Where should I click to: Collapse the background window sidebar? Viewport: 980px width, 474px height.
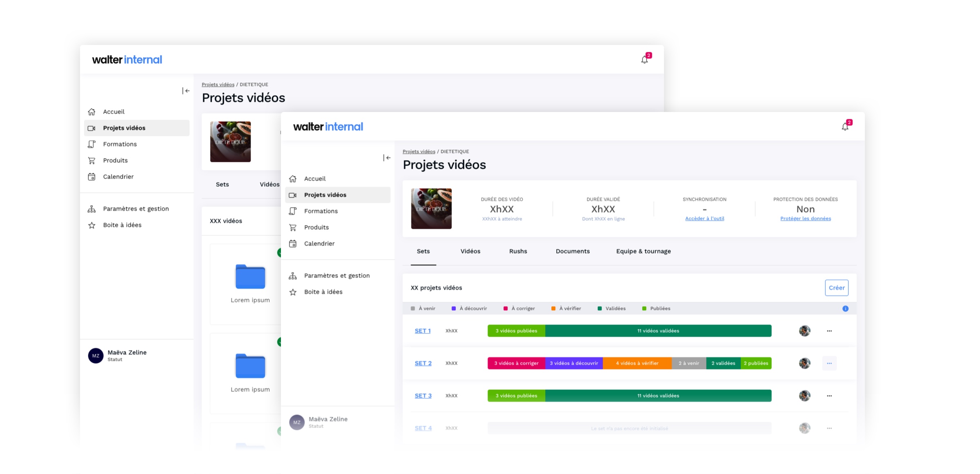tap(186, 91)
